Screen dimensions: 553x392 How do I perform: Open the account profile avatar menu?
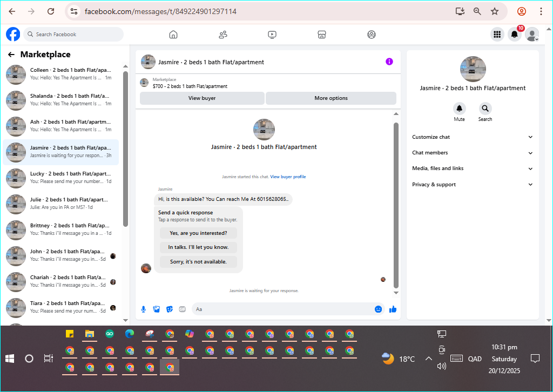click(532, 34)
